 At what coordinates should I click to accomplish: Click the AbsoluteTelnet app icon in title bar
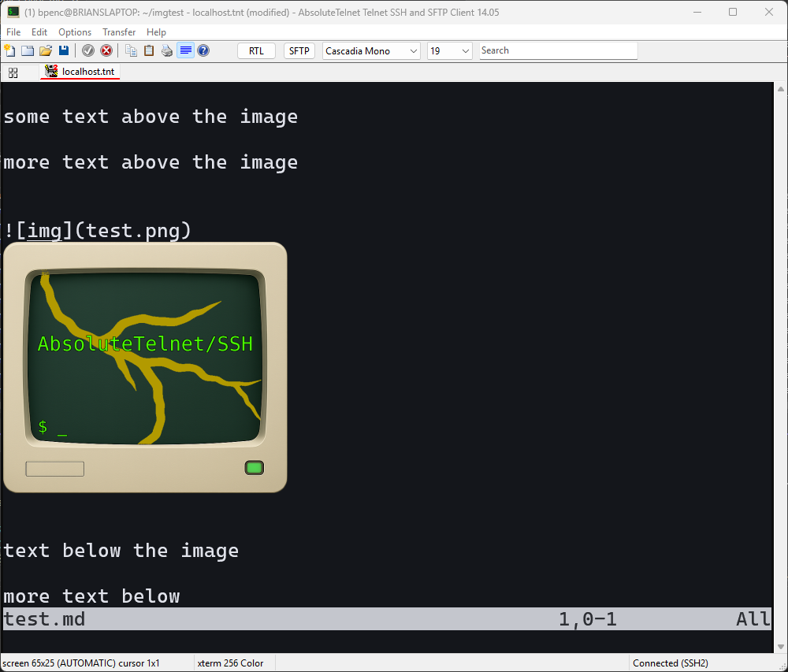pyautogui.click(x=13, y=12)
